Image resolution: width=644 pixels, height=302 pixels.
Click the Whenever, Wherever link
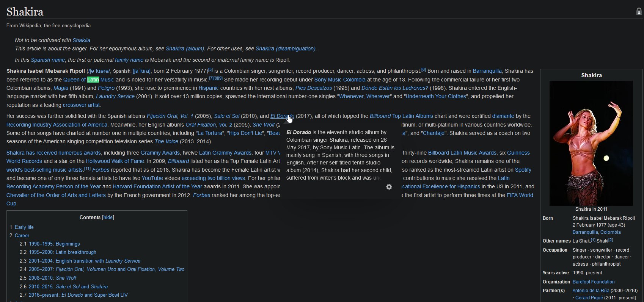pyautogui.click(x=364, y=96)
